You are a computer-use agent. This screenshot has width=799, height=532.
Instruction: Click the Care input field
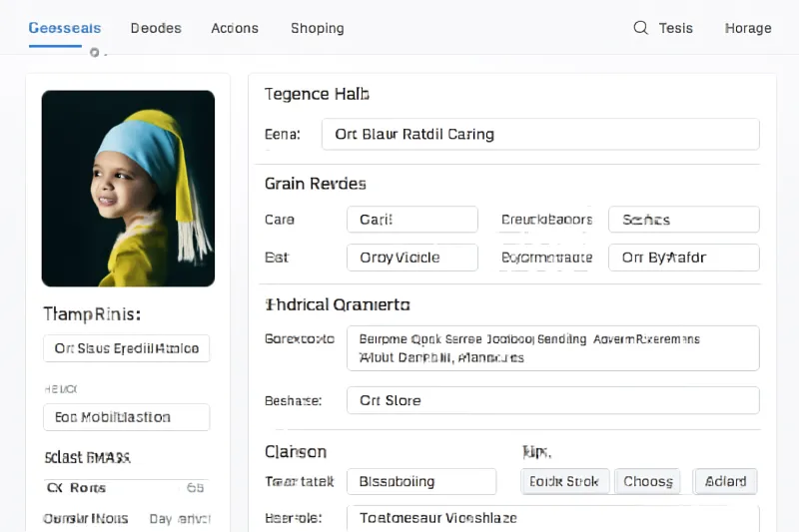click(x=412, y=220)
